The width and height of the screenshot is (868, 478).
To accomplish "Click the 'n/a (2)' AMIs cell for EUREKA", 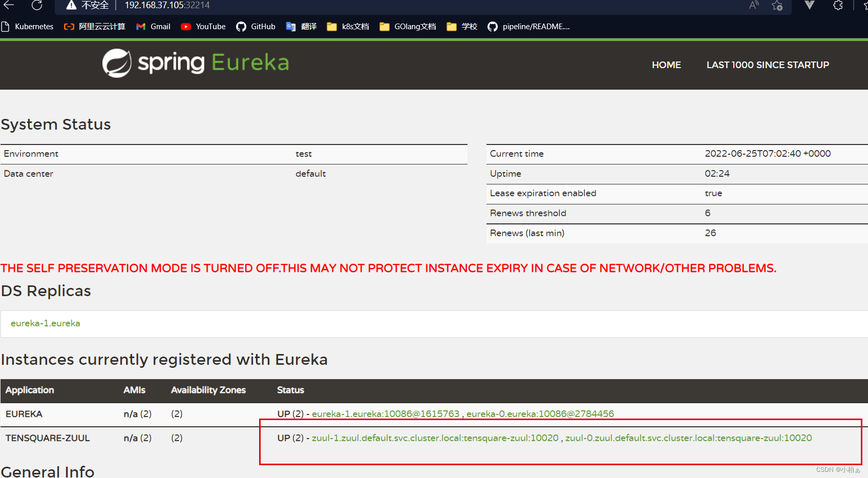I will (138, 414).
